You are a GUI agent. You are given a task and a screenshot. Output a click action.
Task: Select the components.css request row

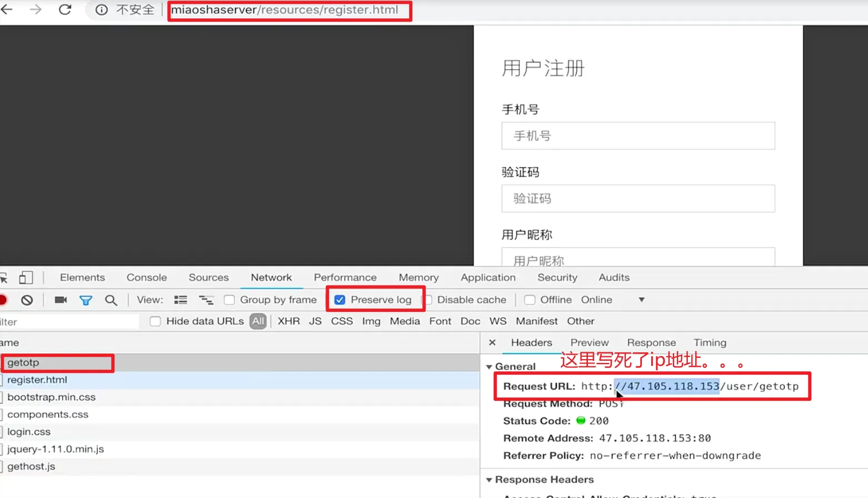[240, 415]
